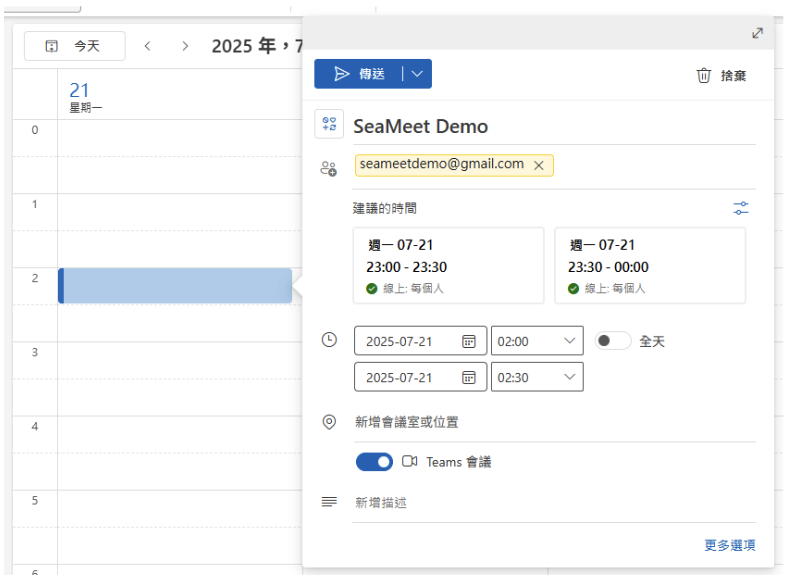
Task: Click the 新增描述 description field
Action: pos(554,503)
